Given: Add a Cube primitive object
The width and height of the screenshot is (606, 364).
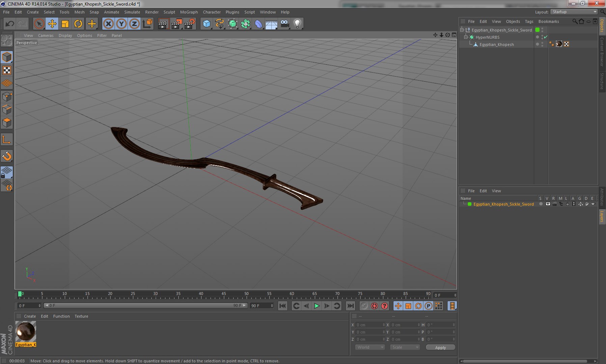Looking at the screenshot, I should pos(206,24).
